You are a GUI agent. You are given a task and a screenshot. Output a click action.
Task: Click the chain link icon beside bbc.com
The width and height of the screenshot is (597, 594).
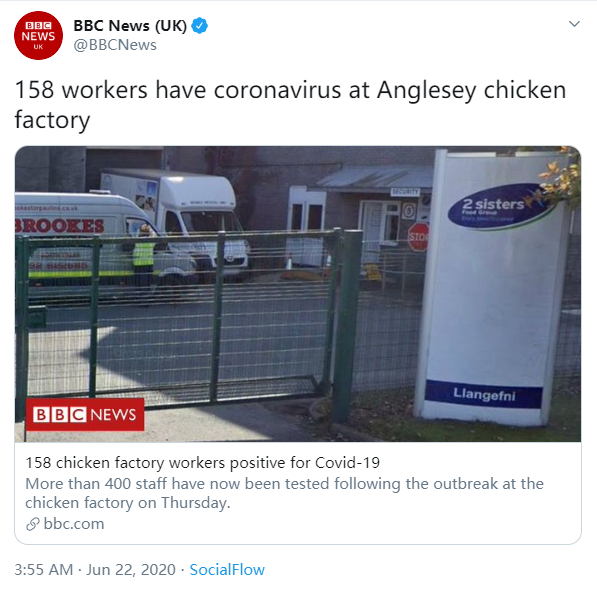[33, 524]
